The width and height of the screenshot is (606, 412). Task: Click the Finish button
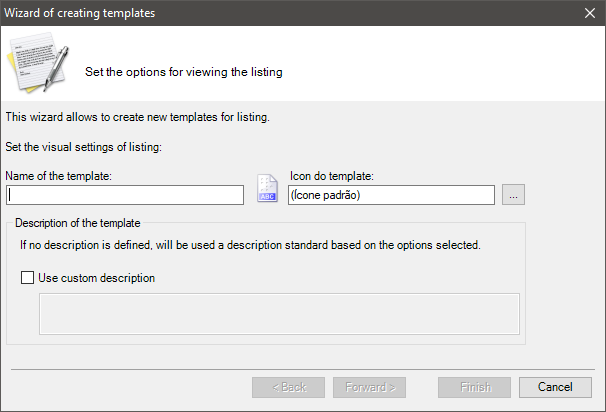click(x=474, y=387)
